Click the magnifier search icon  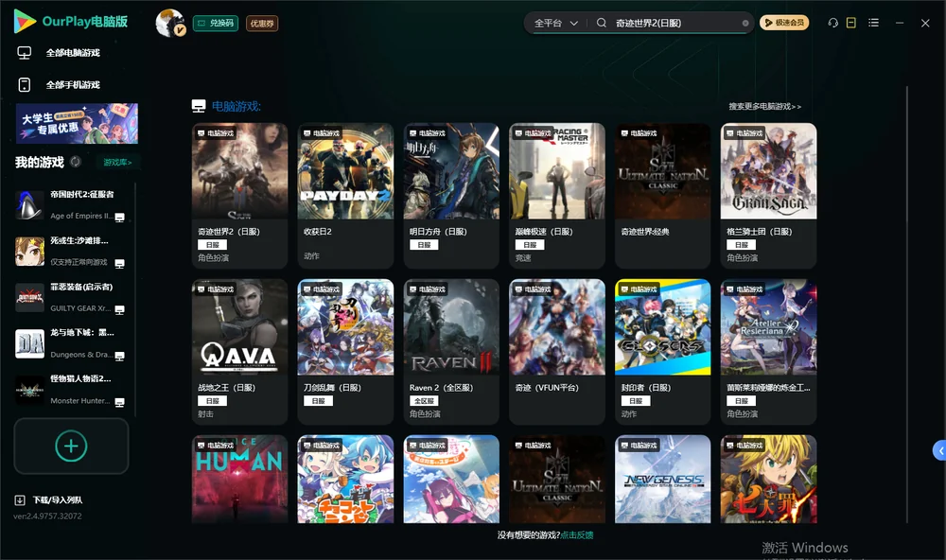point(601,23)
